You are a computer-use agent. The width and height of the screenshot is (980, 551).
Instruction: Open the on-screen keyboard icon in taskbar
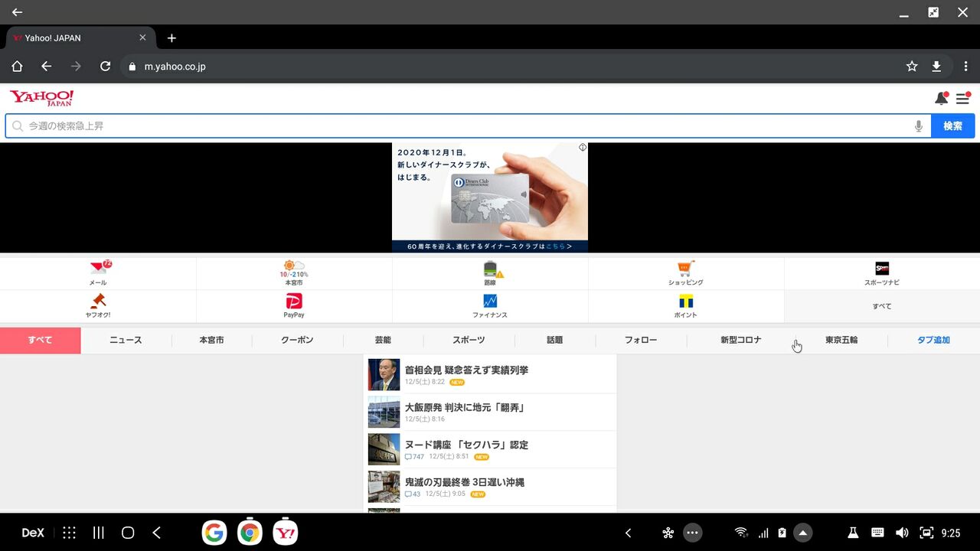[877, 533]
